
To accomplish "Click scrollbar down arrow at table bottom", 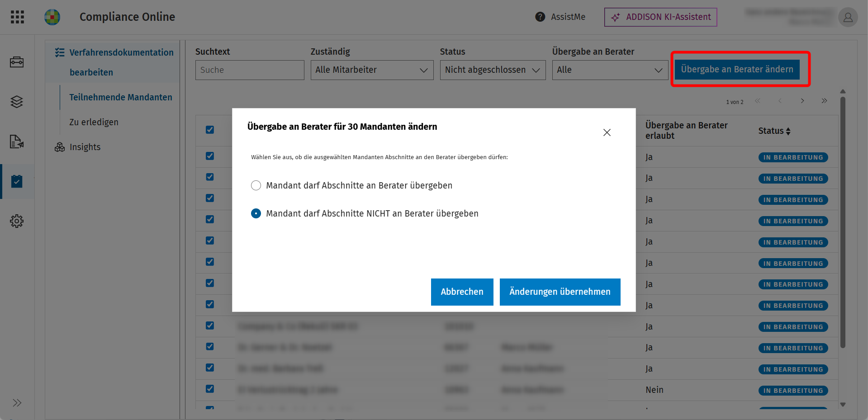I will coord(843,405).
